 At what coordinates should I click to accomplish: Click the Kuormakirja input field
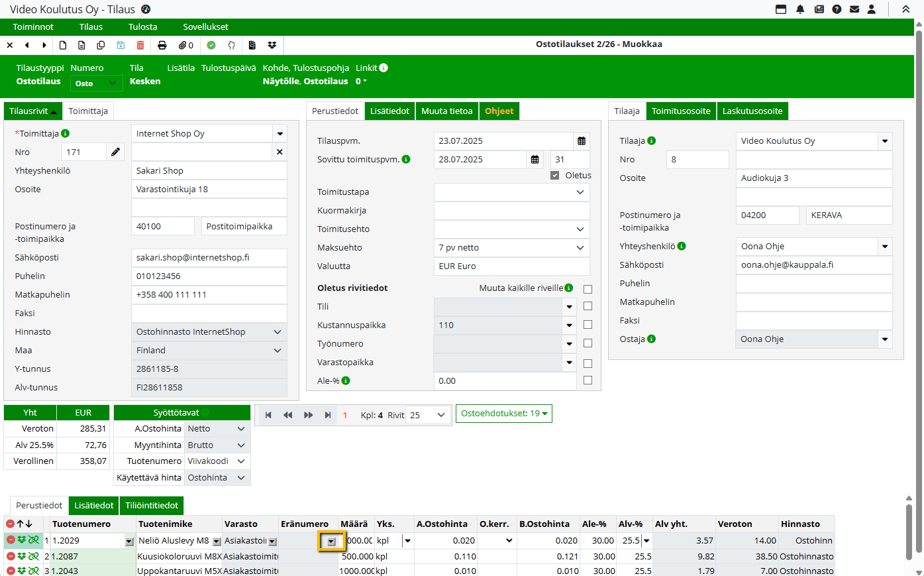point(511,211)
